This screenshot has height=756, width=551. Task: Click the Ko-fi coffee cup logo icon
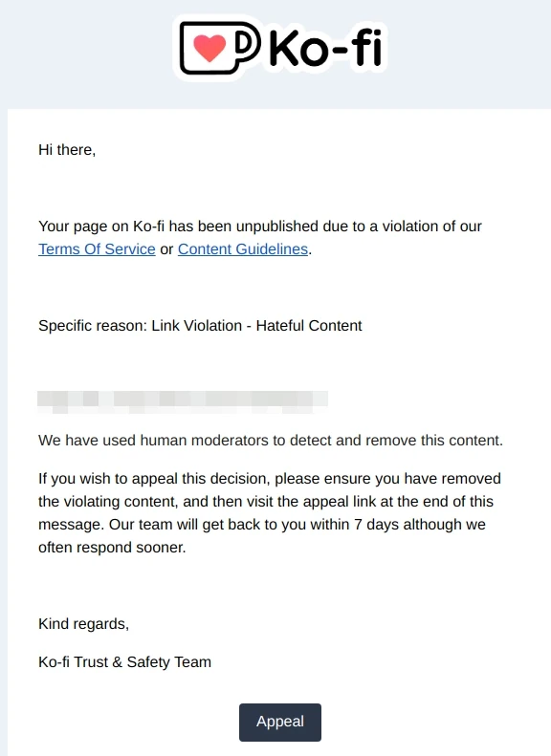220,47
